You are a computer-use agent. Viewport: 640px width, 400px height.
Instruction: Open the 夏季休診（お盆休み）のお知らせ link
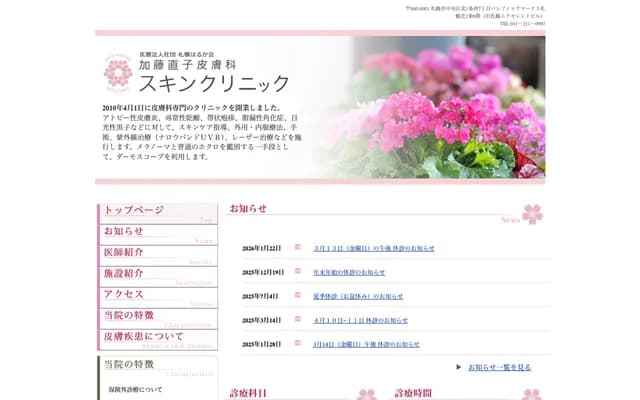coord(358,296)
